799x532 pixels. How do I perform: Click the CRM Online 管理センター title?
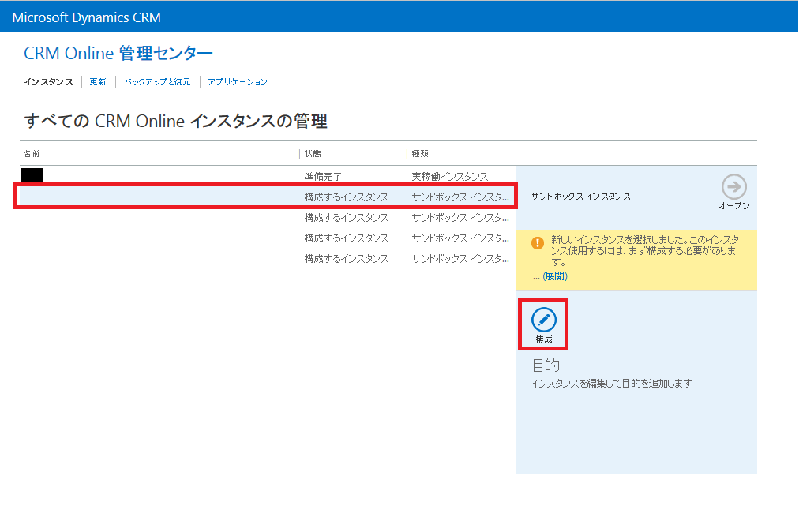pyautogui.click(x=118, y=53)
